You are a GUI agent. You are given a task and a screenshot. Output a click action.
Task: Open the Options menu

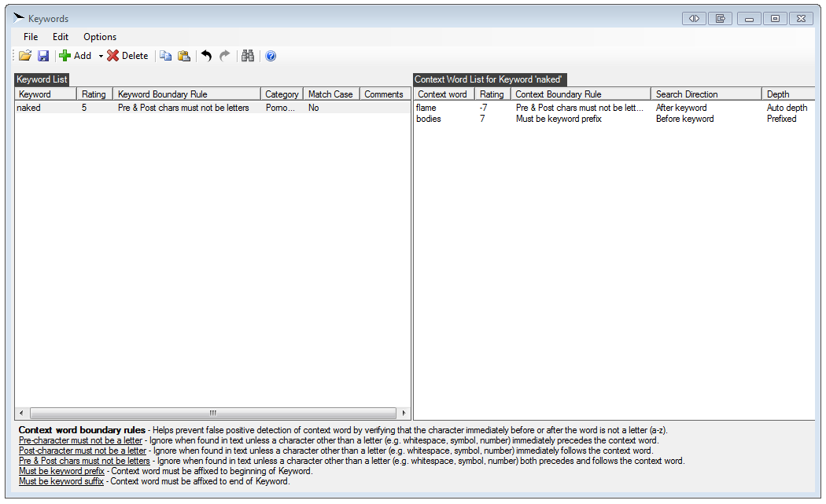tap(100, 36)
